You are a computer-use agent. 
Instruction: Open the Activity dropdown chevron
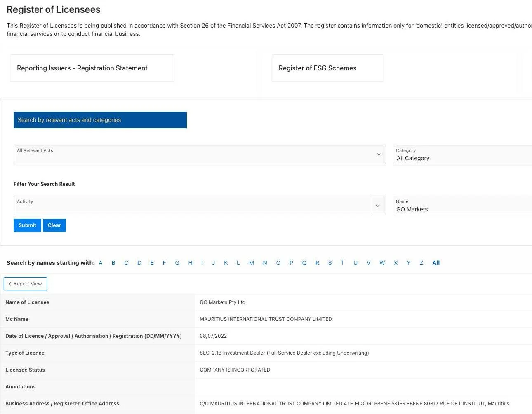tap(378, 206)
